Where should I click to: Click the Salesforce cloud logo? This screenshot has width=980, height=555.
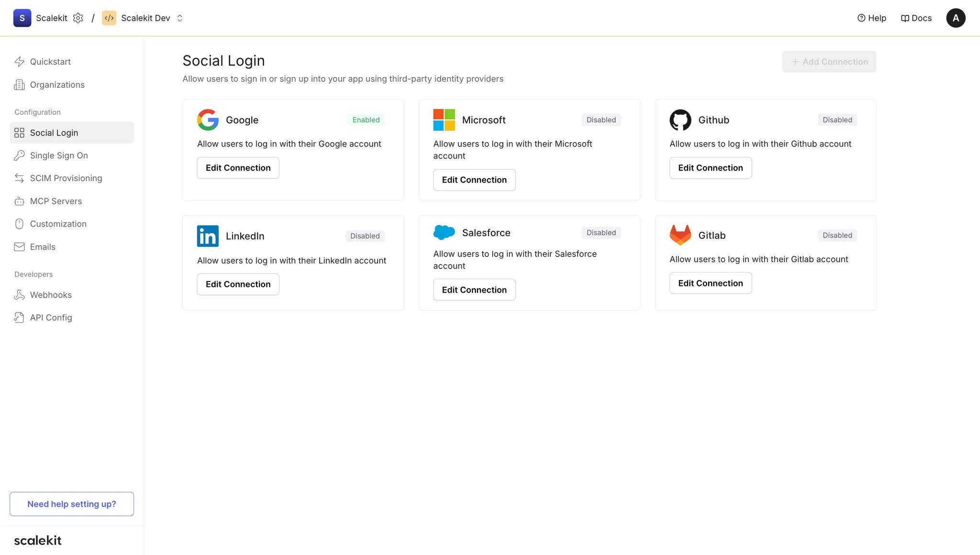[x=444, y=233]
